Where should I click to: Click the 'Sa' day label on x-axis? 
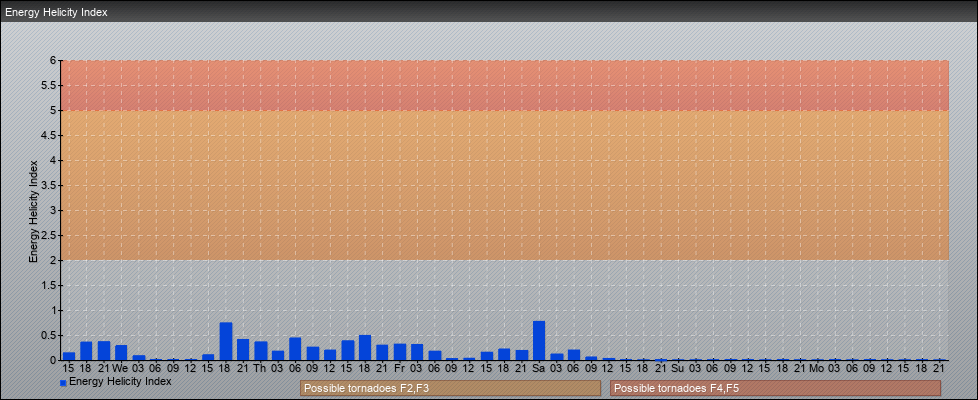tap(539, 368)
